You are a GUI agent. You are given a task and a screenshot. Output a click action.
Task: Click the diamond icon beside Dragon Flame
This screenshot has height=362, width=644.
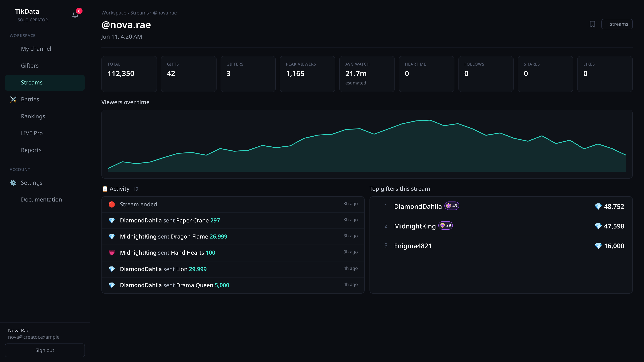pos(112,236)
